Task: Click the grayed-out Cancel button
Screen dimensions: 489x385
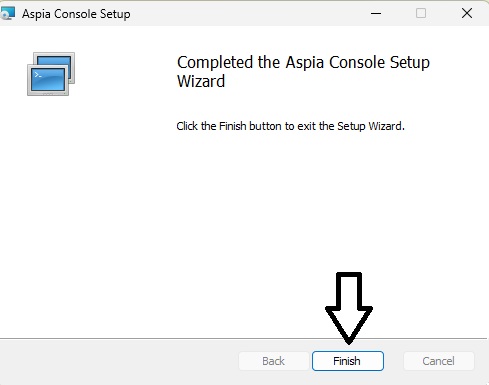Action: tap(438, 361)
